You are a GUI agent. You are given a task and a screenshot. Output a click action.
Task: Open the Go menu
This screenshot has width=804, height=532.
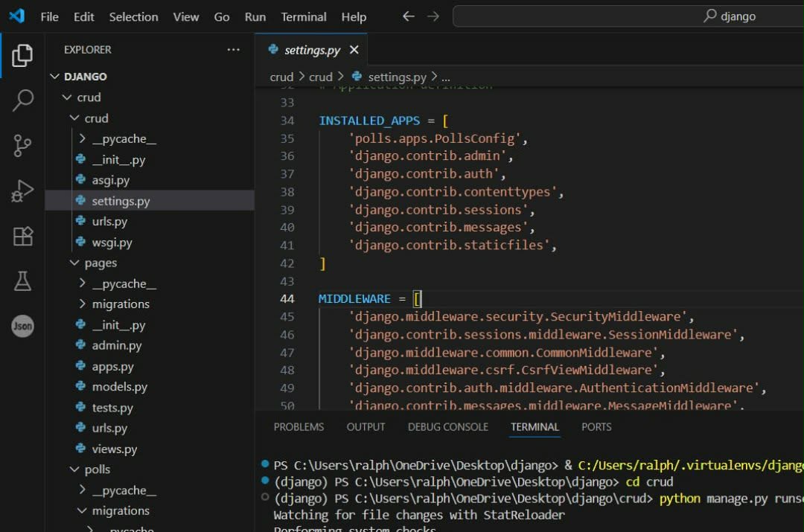(222, 17)
